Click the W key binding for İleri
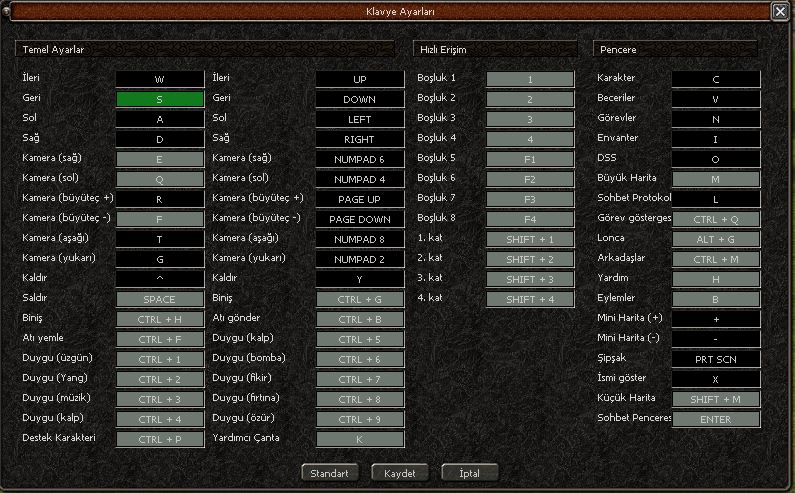Viewport: 795px width, 493px height. point(159,79)
